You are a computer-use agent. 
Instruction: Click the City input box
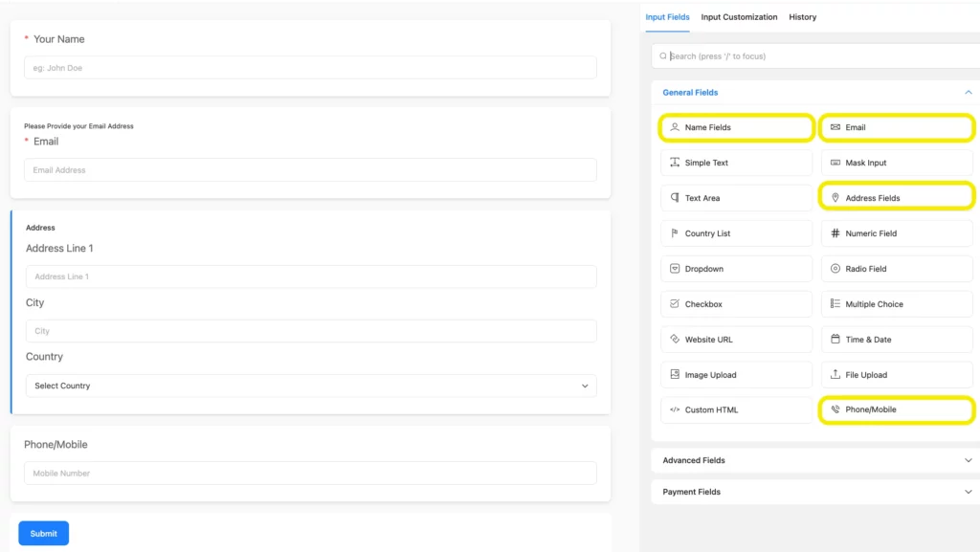click(x=311, y=331)
